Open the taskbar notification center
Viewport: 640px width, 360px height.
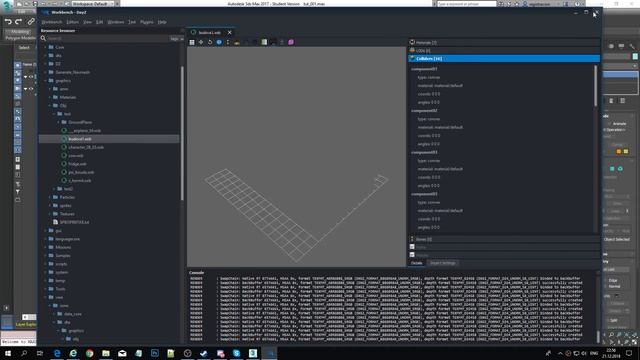(629, 353)
